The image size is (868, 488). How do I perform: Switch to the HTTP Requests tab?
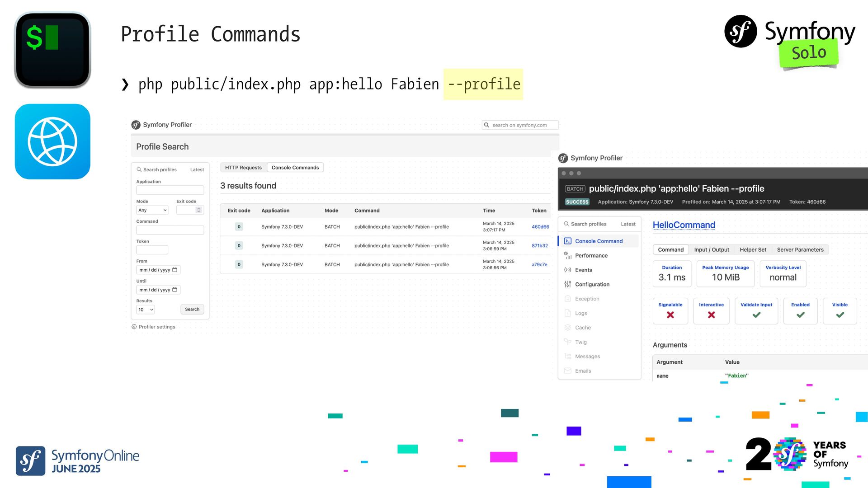[x=243, y=168]
